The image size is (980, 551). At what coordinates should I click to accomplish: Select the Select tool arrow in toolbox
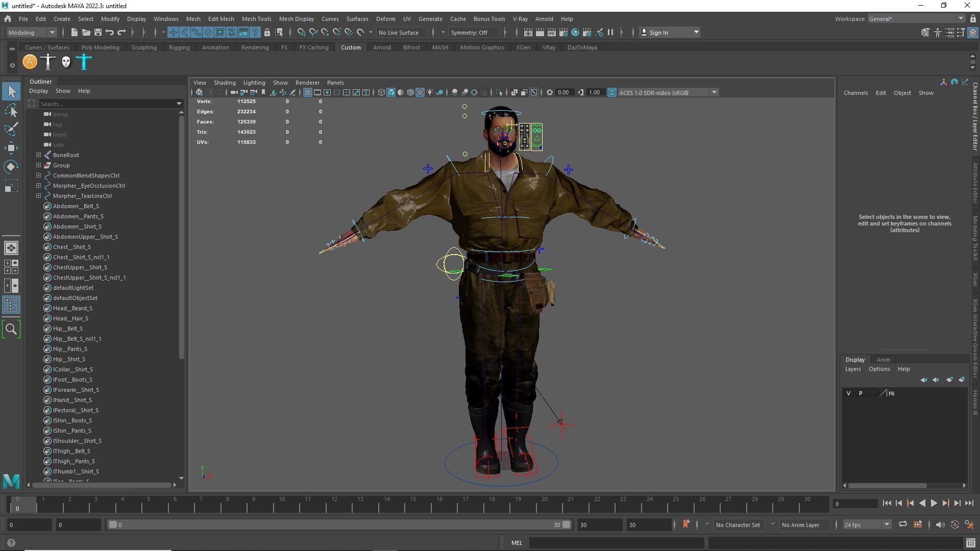(11, 92)
